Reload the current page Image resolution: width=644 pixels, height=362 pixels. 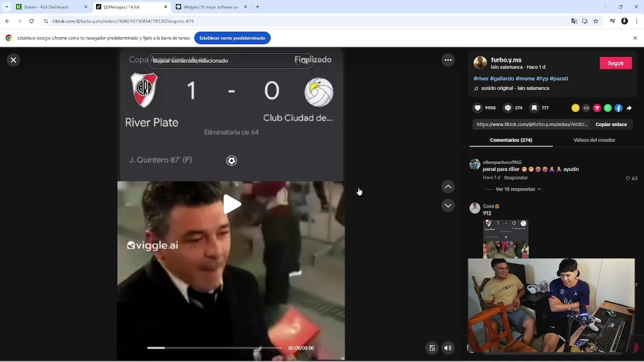32,21
